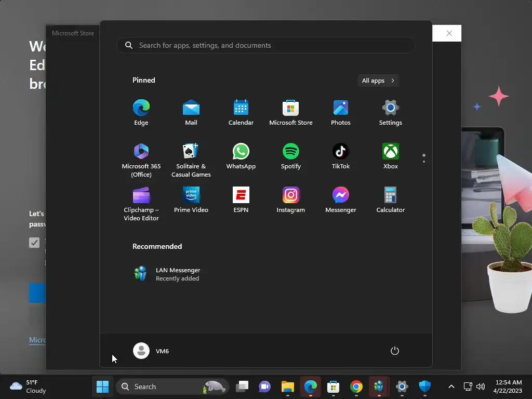The image size is (532, 399).
Task: Go to next pinned page dots
Action: point(424,158)
